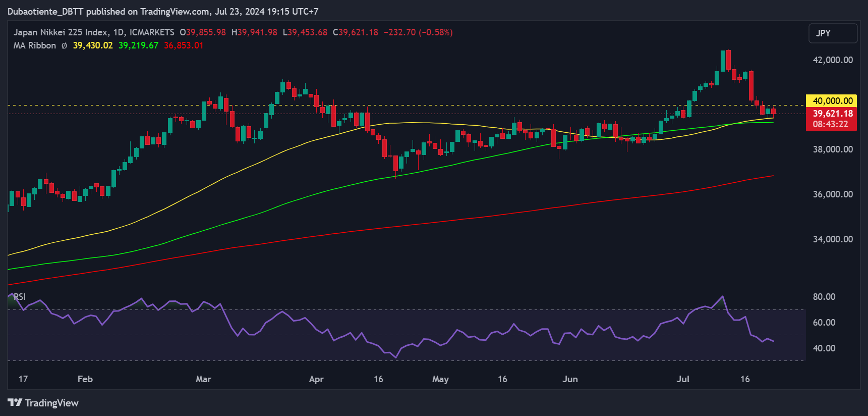Screen dimensions: 868x416
Task: Click the 34,000.00 price axis label
Action: click(833, 239)
